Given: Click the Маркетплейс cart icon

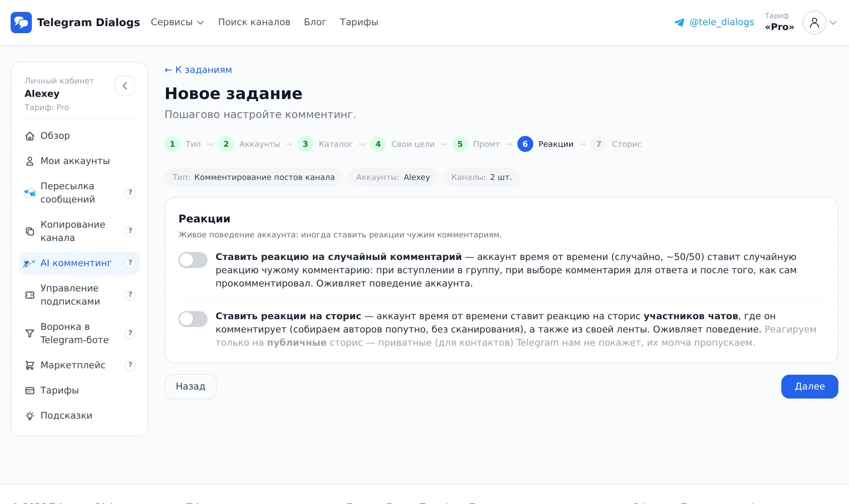Looking at the screenshot, I should click(x=30, y=365).
